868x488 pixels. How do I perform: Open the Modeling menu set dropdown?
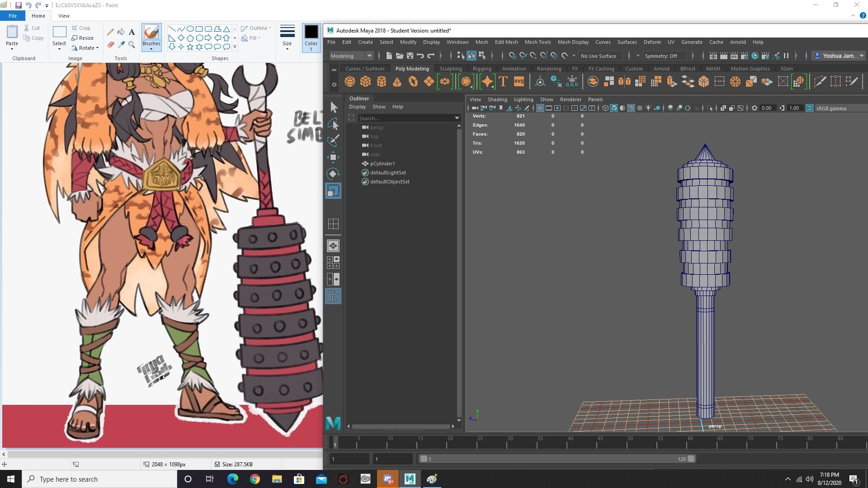pyautogui.click(x=351, y=56)
